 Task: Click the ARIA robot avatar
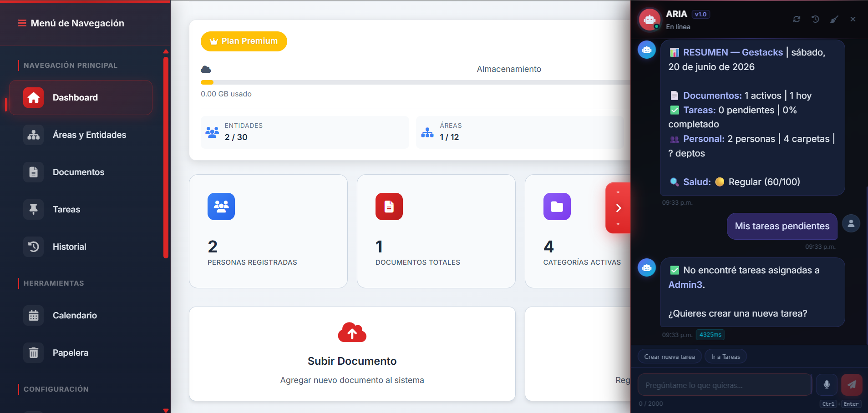pos(650,20)
